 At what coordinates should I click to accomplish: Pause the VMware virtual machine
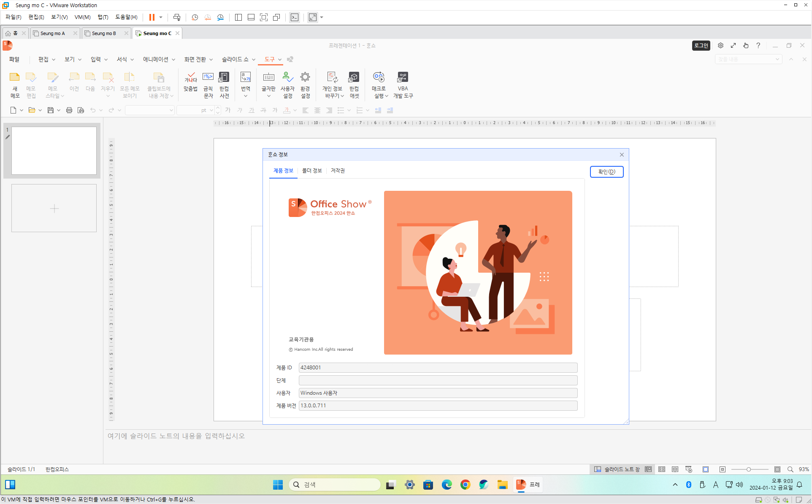click(x=152, y=17)
